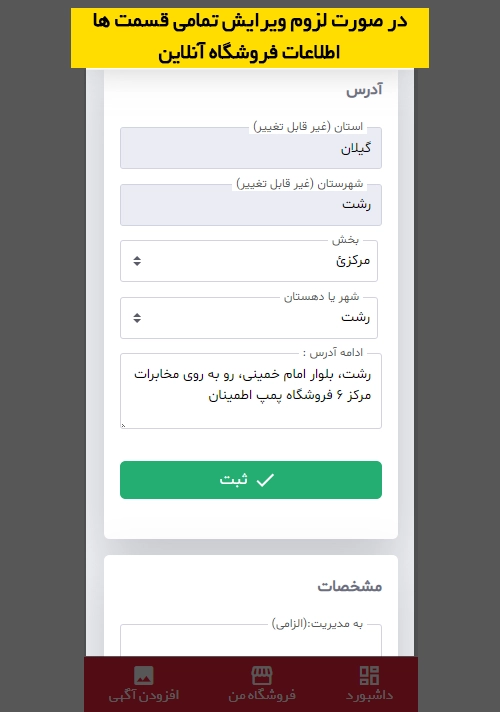Click the textarea resize handle corner

pyautogui.click(x=123, y=425)
